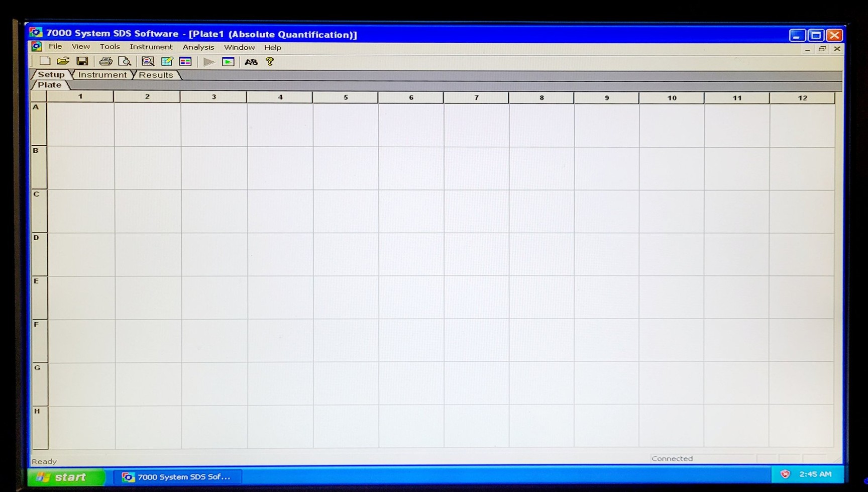Screen dimensions: 868x492
Task: Switch to the Instrument tab
Action: click(102, 75)
